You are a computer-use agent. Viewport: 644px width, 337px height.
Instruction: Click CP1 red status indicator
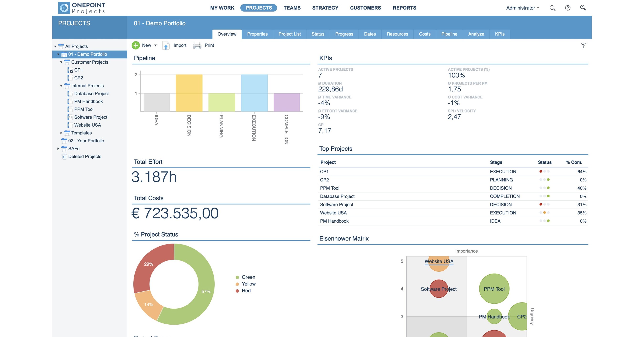[x=541, y=171]
